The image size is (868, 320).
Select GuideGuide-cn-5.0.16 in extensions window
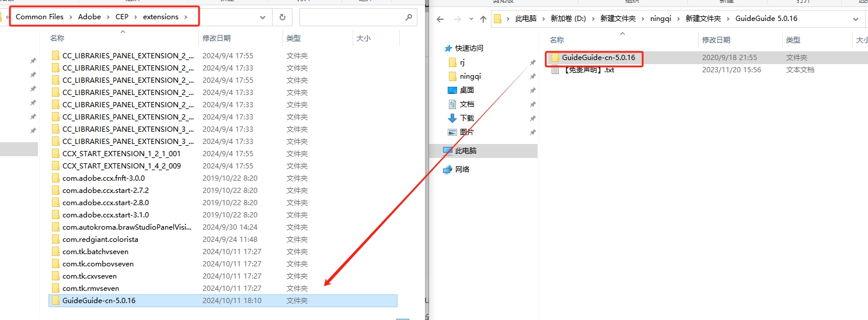pyautogui.click(x=99, y=301)
